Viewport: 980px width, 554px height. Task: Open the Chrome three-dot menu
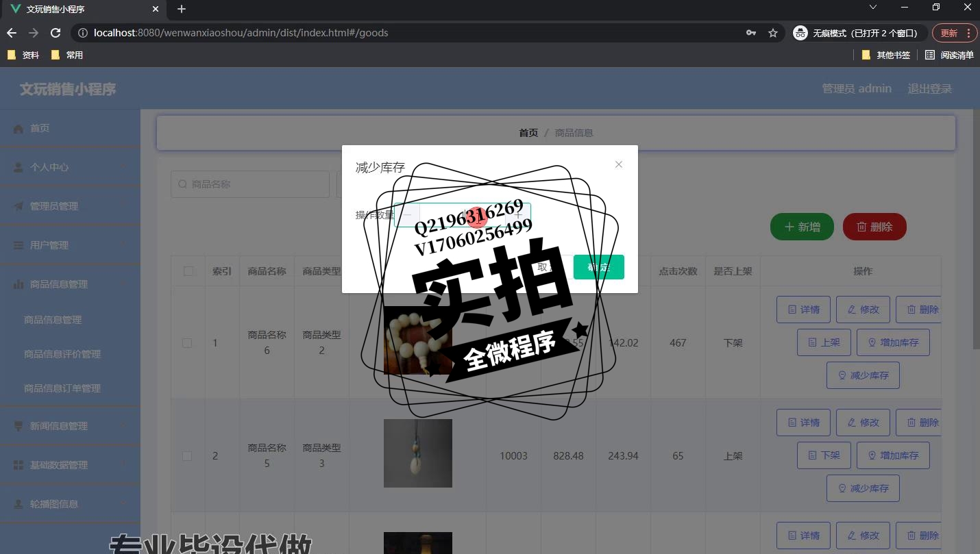pyautogui.click(x=968, y=33)
